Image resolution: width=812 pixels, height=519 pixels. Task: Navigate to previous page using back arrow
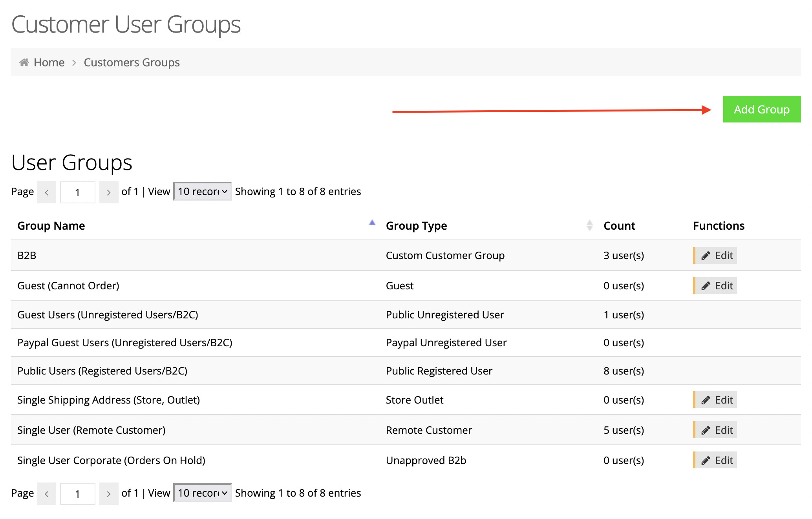click(46, 191)
